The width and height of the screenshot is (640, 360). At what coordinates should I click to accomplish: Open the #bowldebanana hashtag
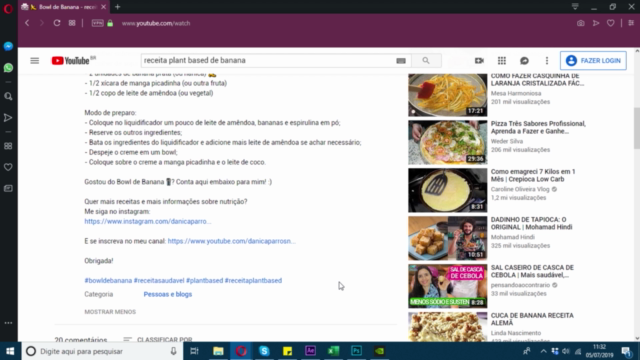(x=108, y=280)
